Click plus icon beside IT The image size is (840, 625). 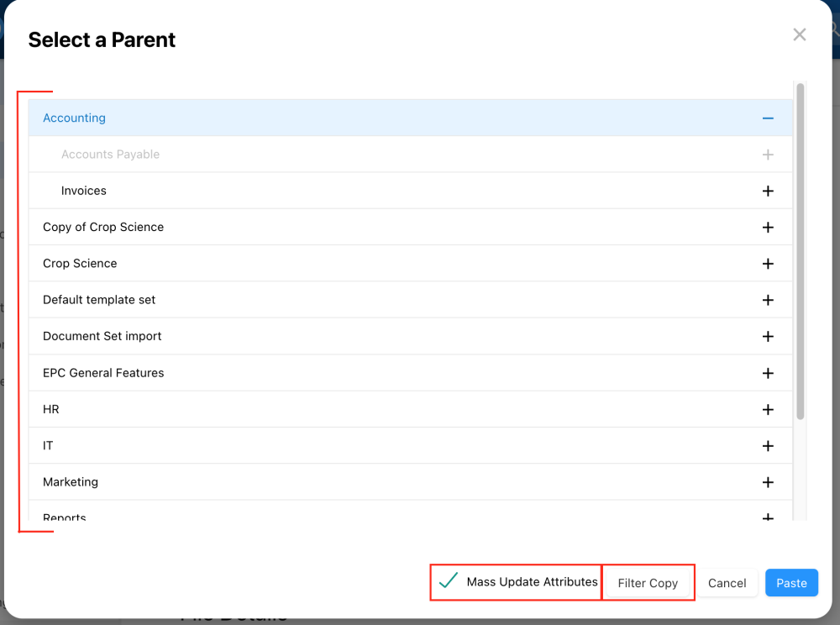[x=767, y=446]
